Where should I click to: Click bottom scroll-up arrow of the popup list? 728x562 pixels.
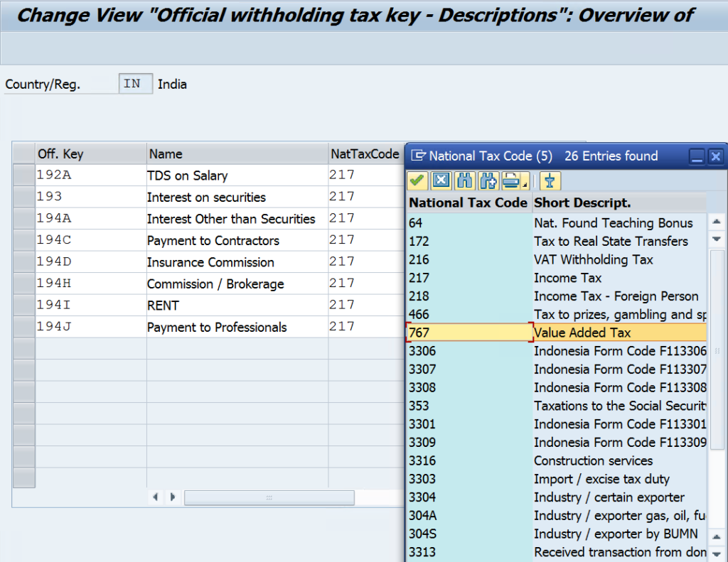[x=717, y=536]
